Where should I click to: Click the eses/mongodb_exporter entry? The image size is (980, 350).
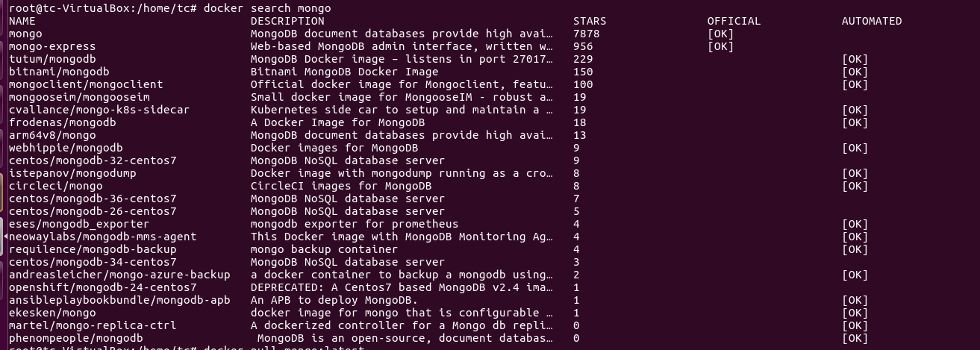[79, 224]
